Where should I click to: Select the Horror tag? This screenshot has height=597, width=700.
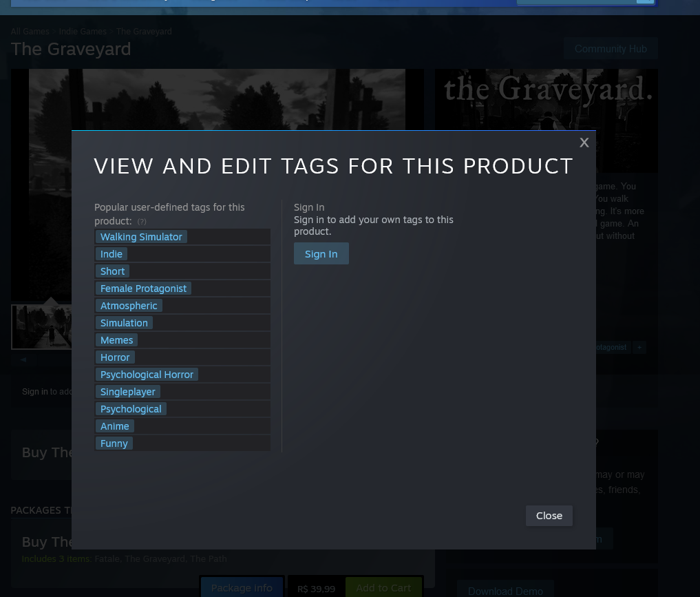[x=115, y=357]
